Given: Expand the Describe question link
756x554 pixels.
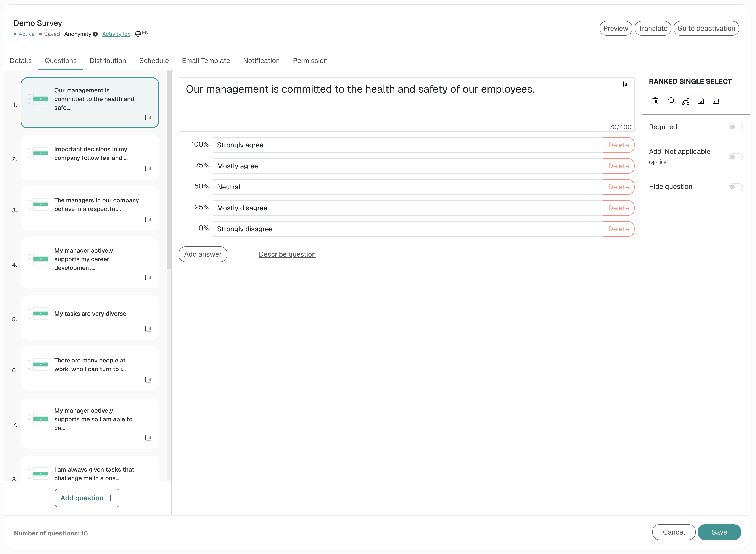Looking at the screenshot, I should (287, 254).
